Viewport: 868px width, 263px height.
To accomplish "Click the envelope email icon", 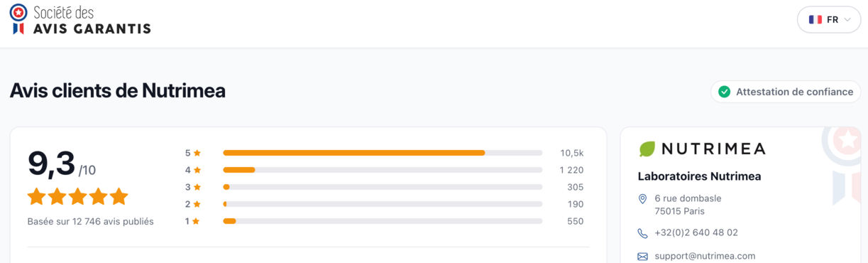I will (642, 257).
